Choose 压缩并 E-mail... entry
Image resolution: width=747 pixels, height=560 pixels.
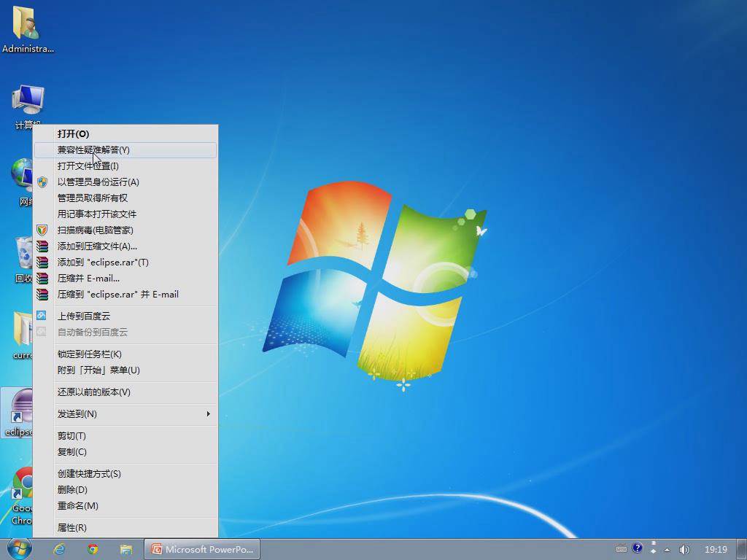point(125,279)
